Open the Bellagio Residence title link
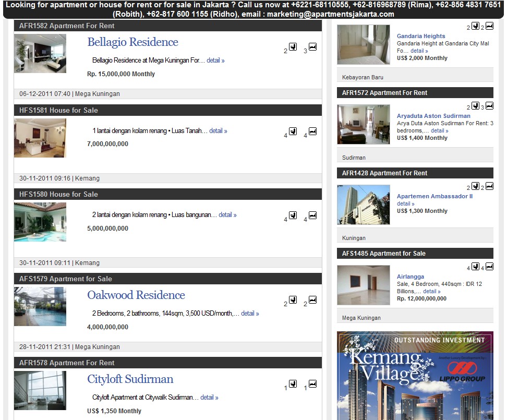The height and width of the screenshot is (420, 507). (132, 42)
